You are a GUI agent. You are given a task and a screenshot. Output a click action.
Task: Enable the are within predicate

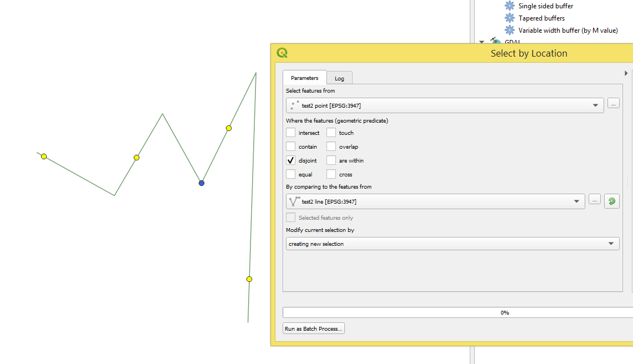coord(331,160)
